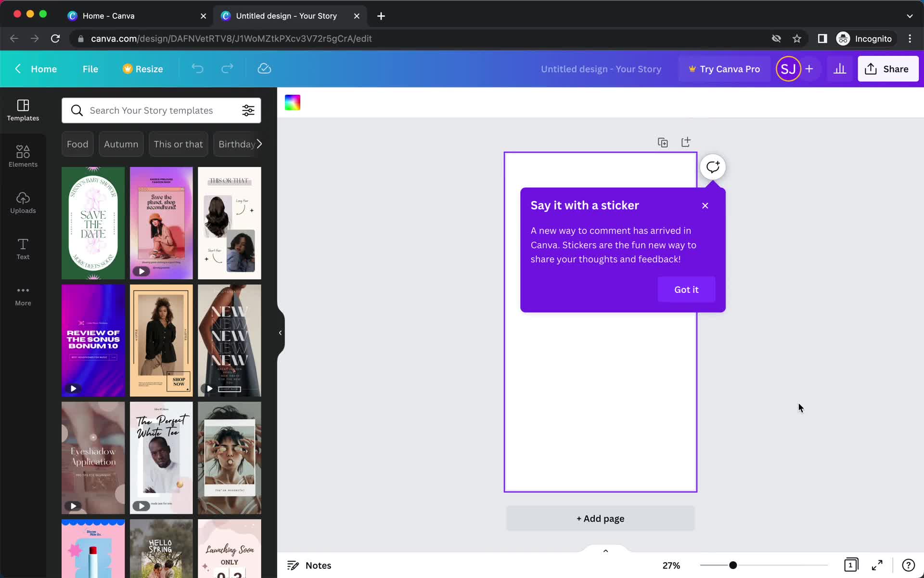Click the Redo arrow icon
The image size is (924, 578).
pyautogui.click(x=227, y=68)
